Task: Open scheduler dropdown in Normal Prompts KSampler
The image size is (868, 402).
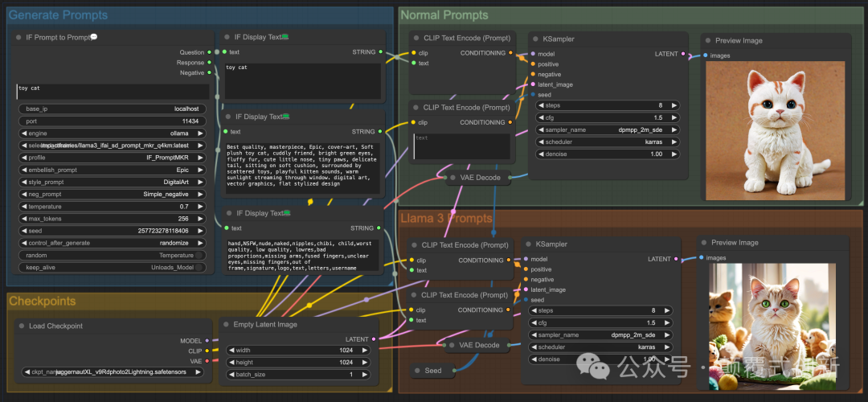Action: pyautogui.click(x=608, y=142)
